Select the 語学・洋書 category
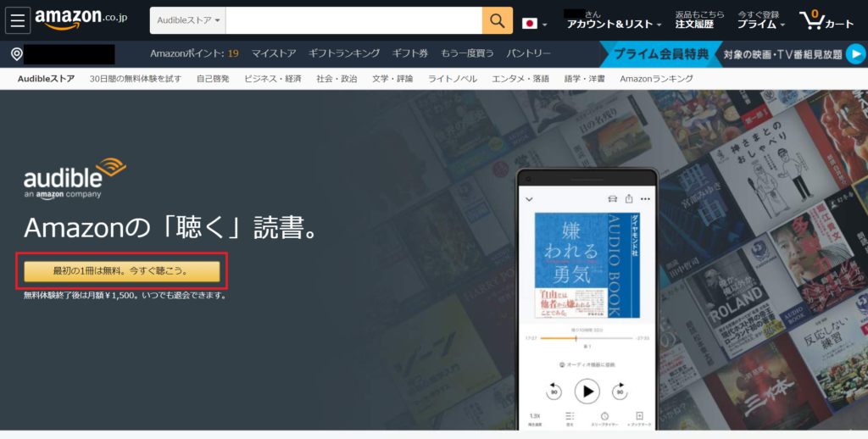Screen dimensions: 868x439 tap(585, 79)
